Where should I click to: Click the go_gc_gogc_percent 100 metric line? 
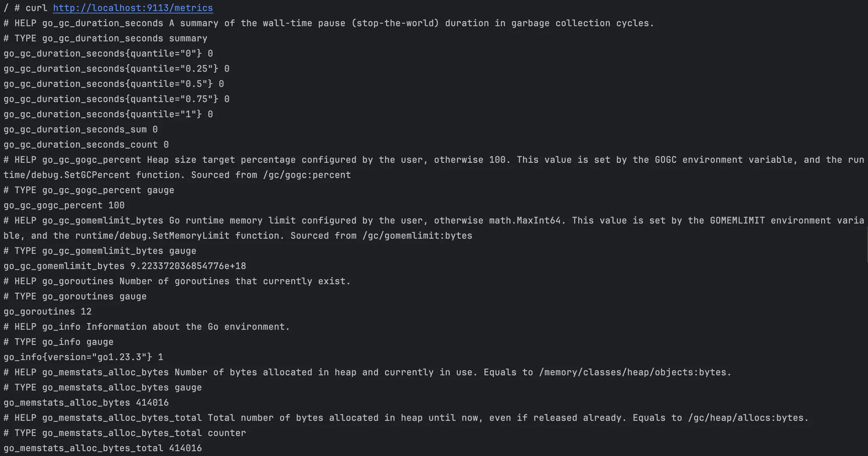coord(64,206)
